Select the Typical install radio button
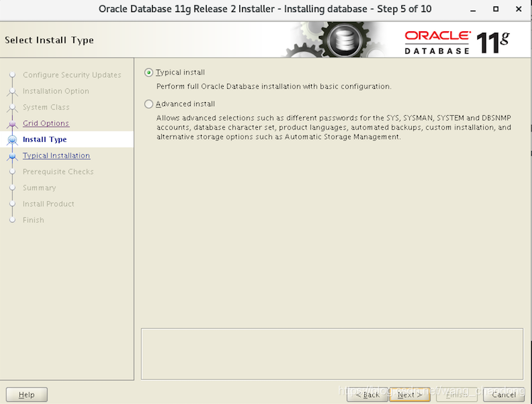 tap(148, 72)
